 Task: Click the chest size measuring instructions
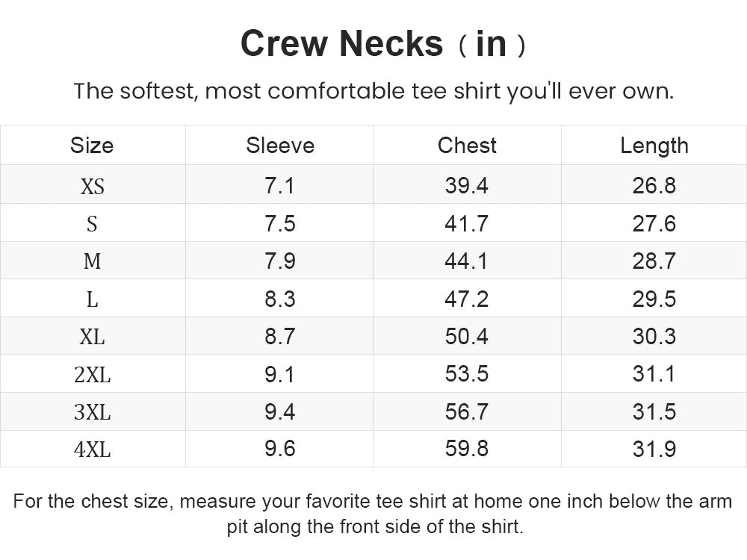click(373, 514)
